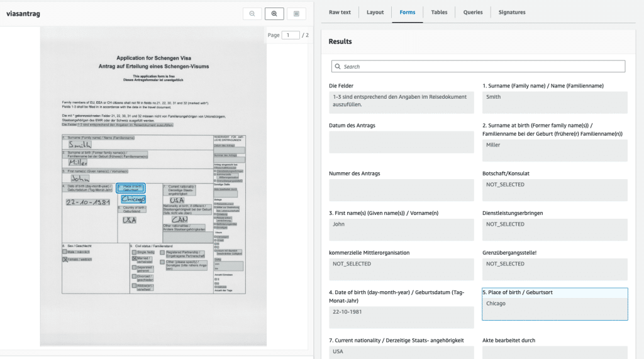Viewport: 644px width, 359px height.
Task: Click the zoom out magnifier icon
Action: pos(252,14)
